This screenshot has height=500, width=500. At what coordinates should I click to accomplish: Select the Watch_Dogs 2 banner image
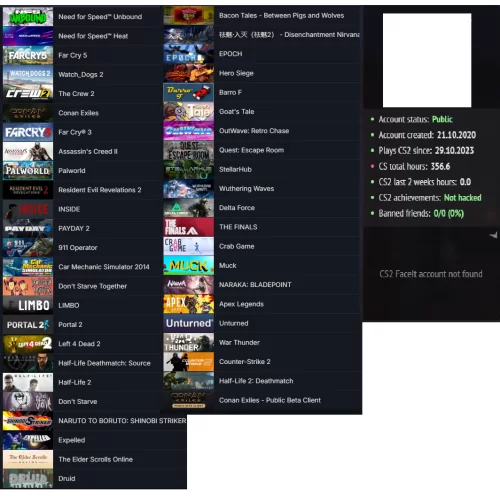pyautogui.click(x=28, y=74)
